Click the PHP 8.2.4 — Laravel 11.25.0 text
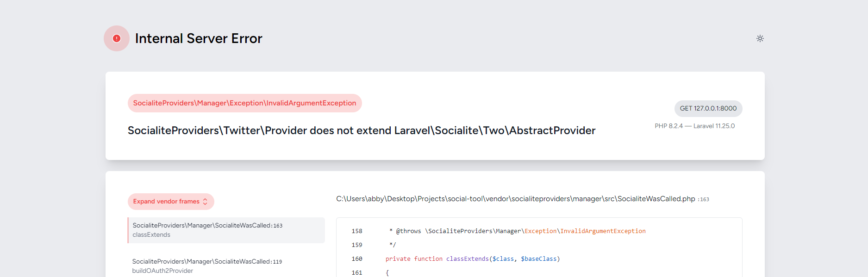The height and width of the screenshot is (277, 868). pyautogui.click(x=694, y=126)
